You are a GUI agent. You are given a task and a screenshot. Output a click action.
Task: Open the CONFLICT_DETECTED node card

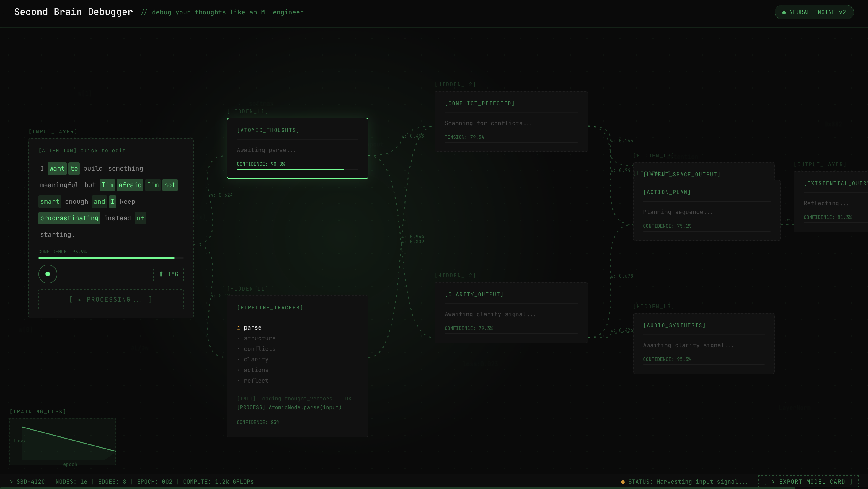coord(511,121)
